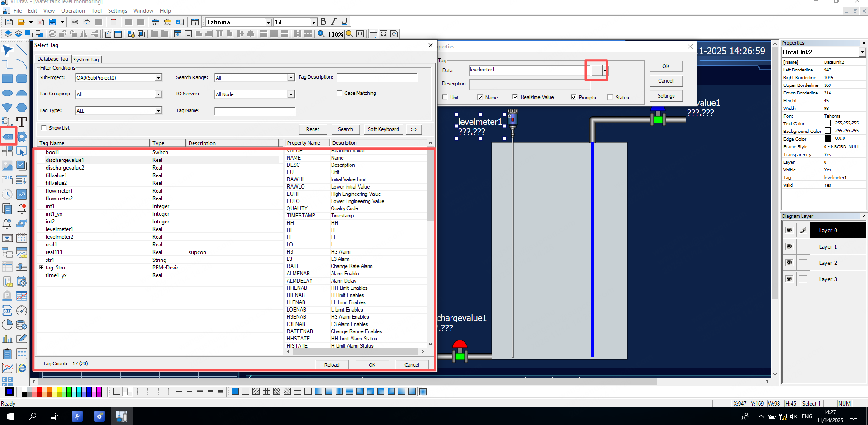Screen dimensions: 868x425
Task: Click the Tag Name input field
Action: (x=255, y=111)
